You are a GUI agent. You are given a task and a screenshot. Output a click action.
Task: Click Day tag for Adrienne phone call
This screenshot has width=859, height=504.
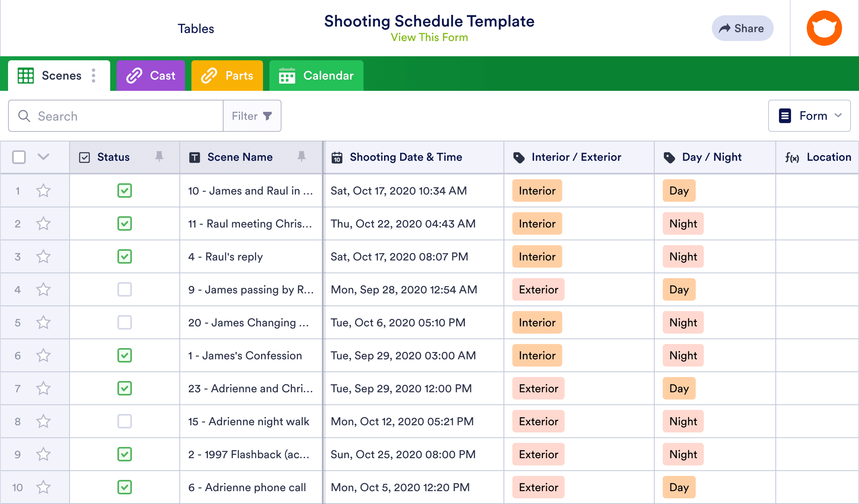tap(679, 487)
